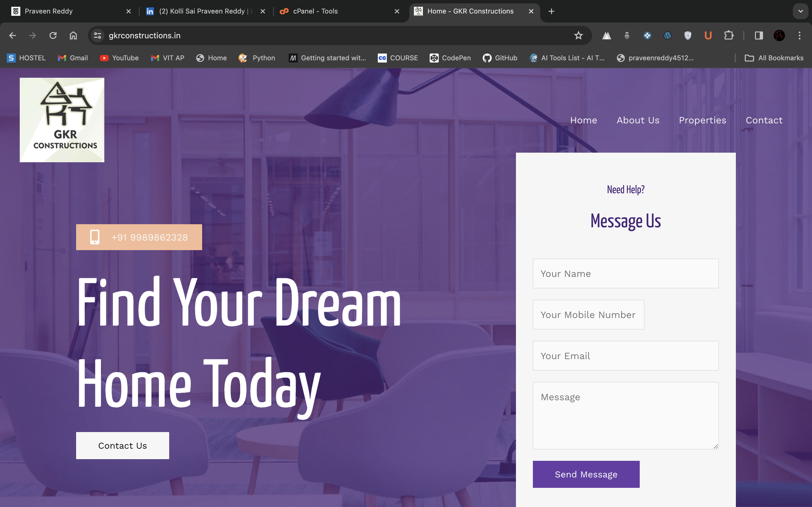Click the site information icon beside URL
Image resolution: width=812 pixels, height=507 pixels.
click(98, 35)
